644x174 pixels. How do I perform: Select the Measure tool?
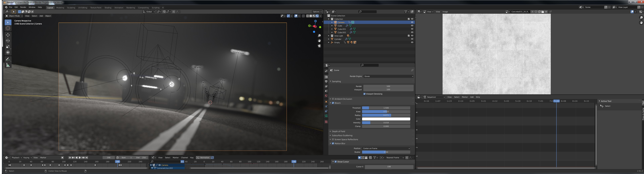click(8, 65)
